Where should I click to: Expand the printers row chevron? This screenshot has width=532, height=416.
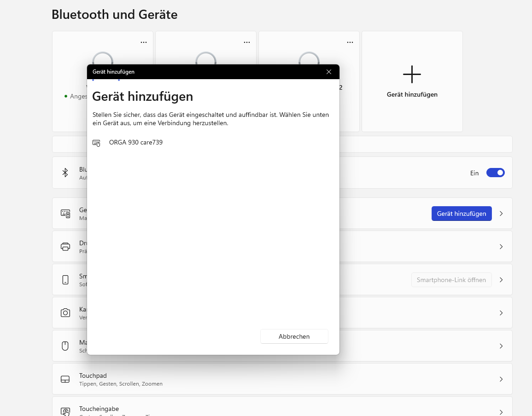click(501, 247)
